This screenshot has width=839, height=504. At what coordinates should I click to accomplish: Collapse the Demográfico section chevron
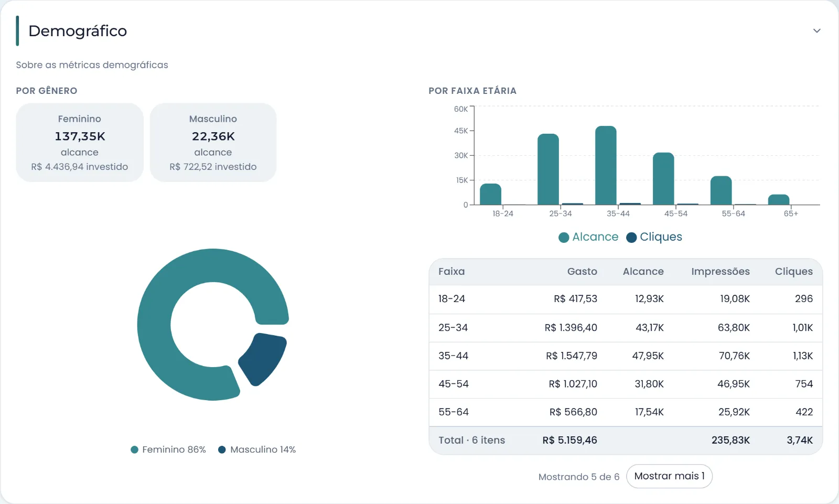click(816, 31)
